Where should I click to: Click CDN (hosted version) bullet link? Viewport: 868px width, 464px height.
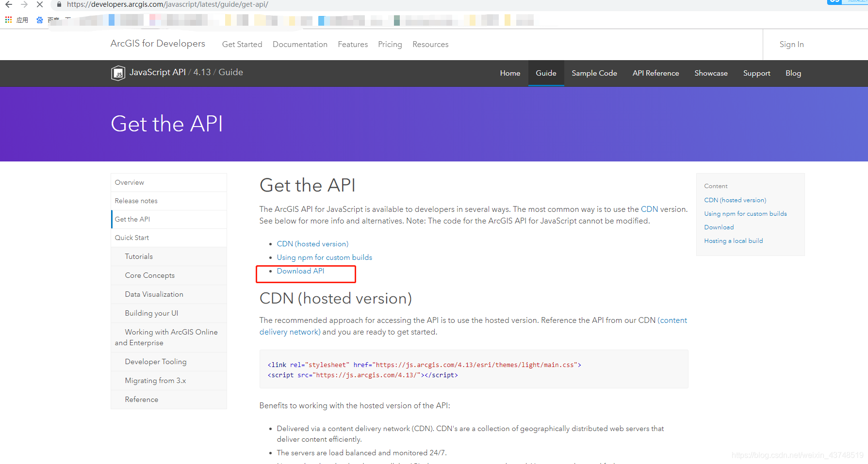click(x=312, y=244)
